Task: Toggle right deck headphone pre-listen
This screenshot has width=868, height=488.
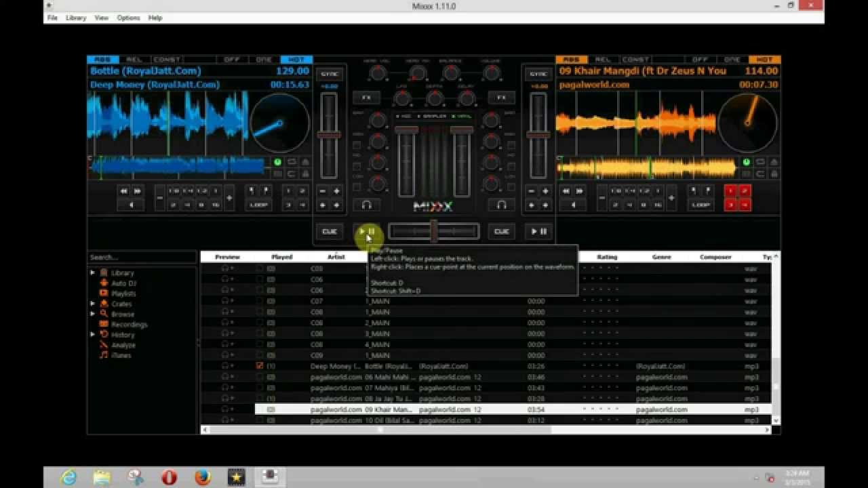Action: point(502,204)
